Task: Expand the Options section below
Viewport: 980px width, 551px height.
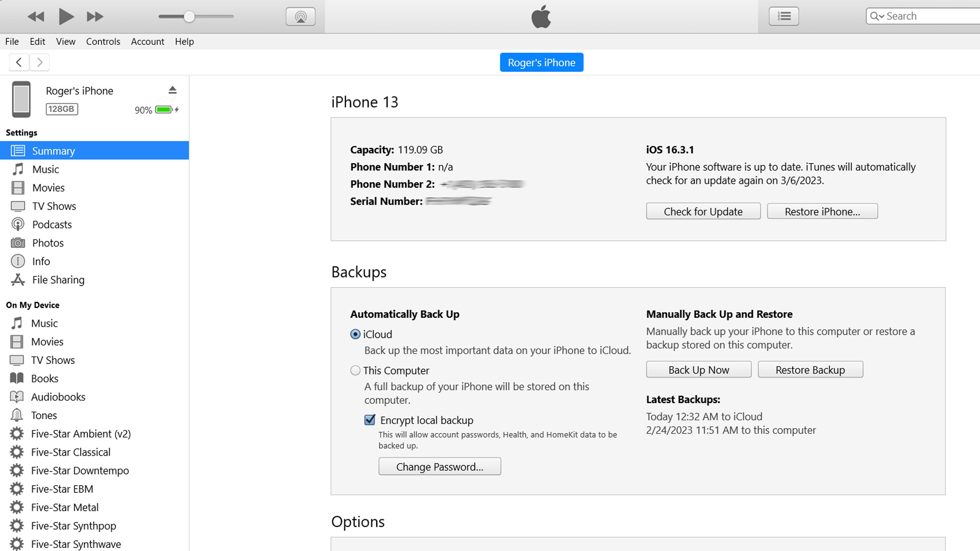Action: click(x=358, y=521)
